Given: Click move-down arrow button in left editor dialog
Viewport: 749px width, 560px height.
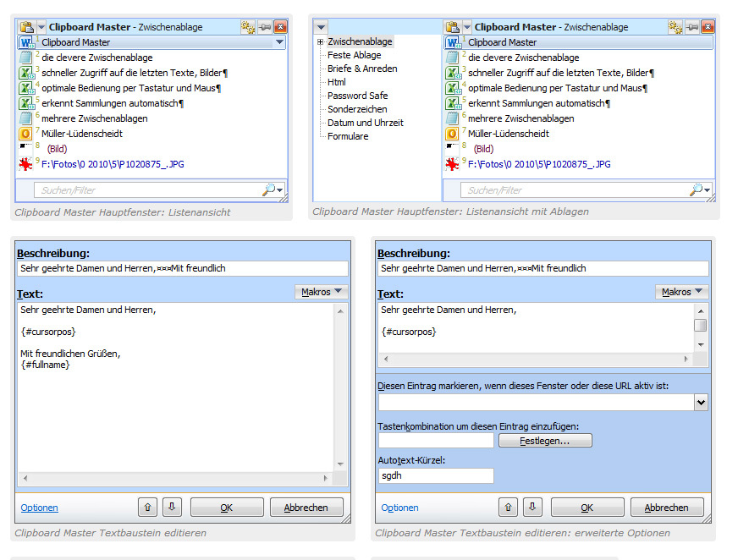Looking at the screenshot, I should click(172, 507).
